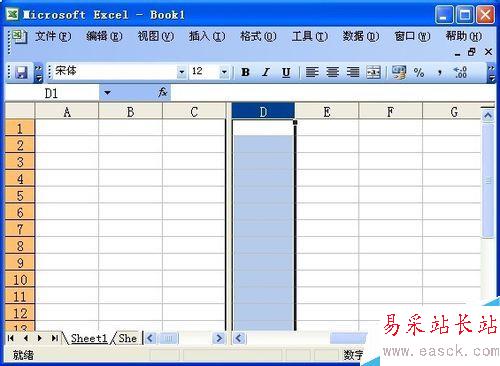Click left pane horizontal scroll right arrow
The width and height of the screenshot is (500, 366).
click(x=219, y=339)
